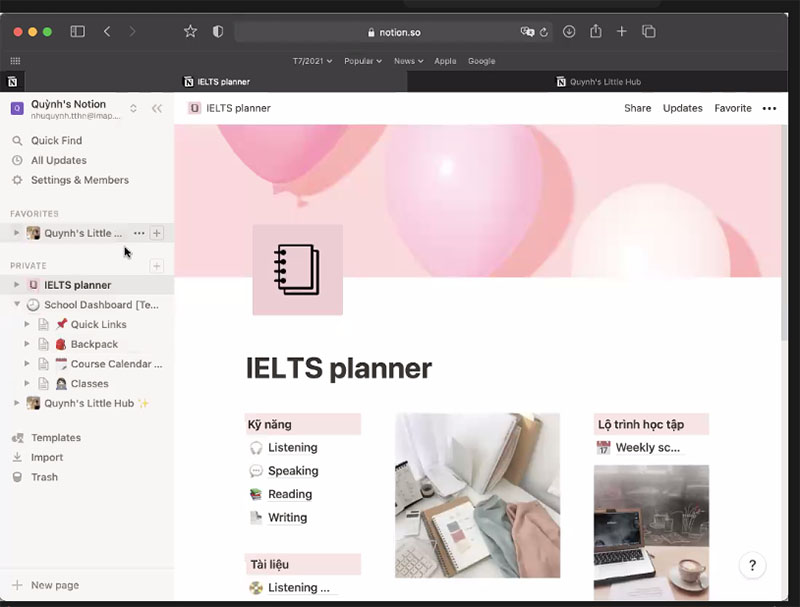
Task: Open the Import panel
Action: coord(45,457)
